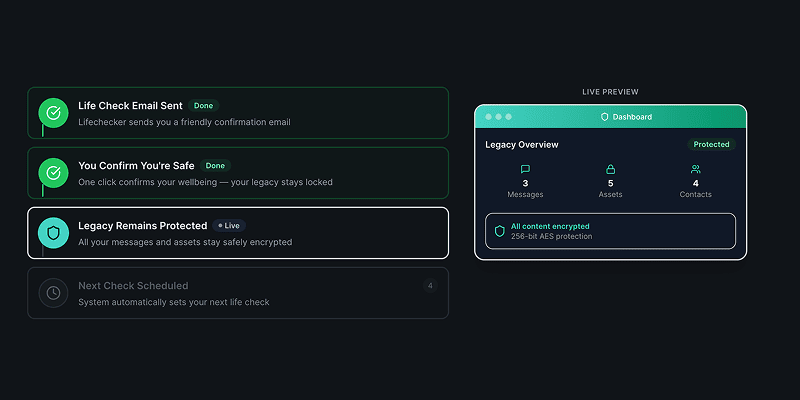Click the shield icon beside All content encrypted
800x400 pixels.
click(500, 231)
